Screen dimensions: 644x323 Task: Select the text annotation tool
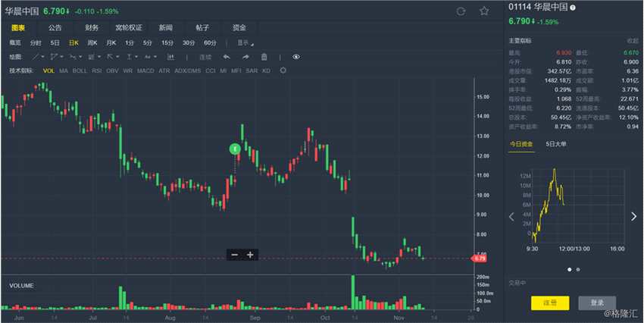(148, 57)
